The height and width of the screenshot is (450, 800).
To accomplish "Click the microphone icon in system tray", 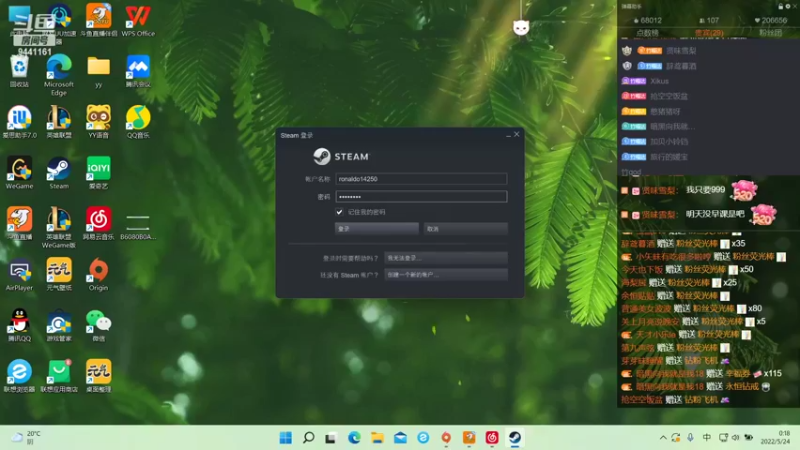I will coord(690,438).
